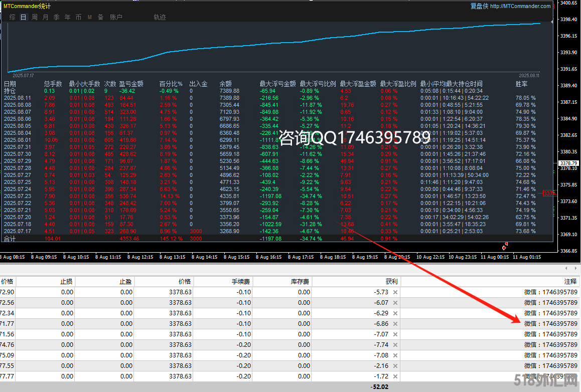Close the order with -7.74 profit
581x392 pixels.
pos(395,345)
